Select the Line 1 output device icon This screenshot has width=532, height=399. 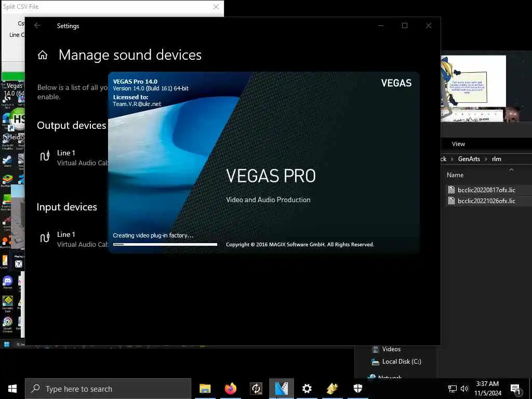[x=45, y=156]
